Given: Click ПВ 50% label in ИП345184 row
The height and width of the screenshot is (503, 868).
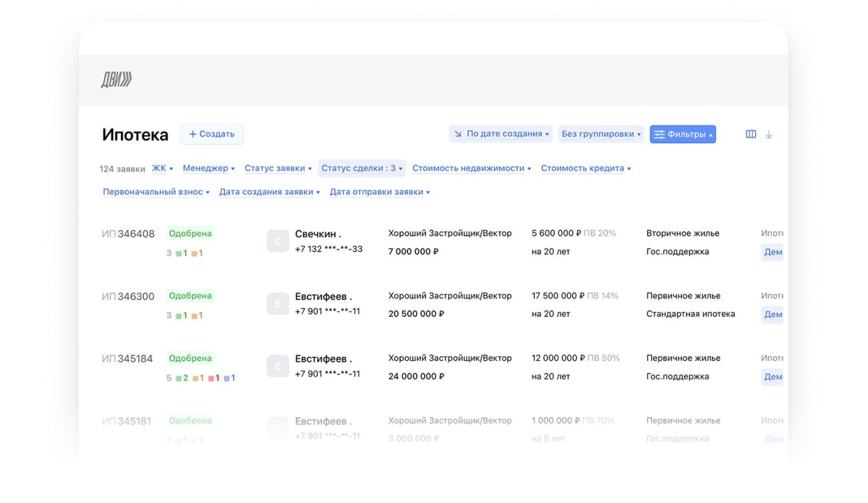Looking at the screenshot, I should click(x=603, y=358).
